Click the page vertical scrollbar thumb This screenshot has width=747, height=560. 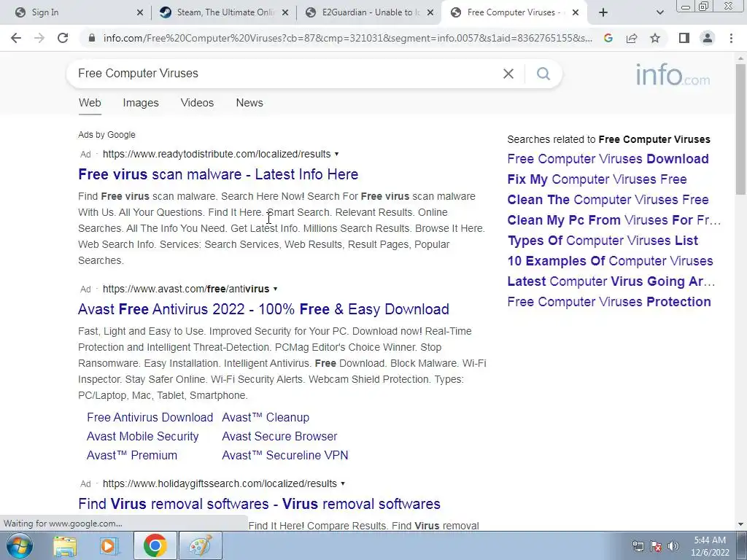740,128
